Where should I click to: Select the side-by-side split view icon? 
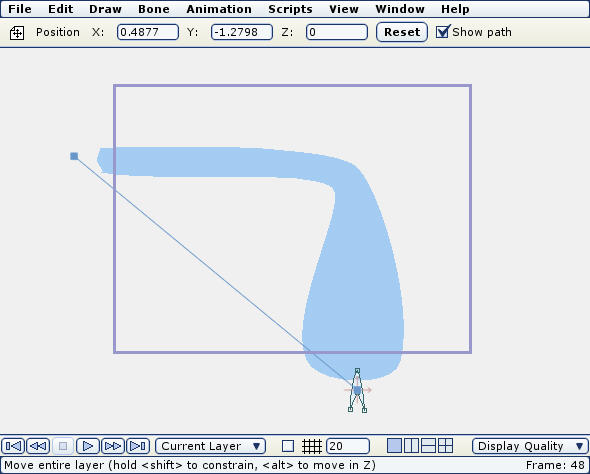pyautogui.click(x=411, y=446)
